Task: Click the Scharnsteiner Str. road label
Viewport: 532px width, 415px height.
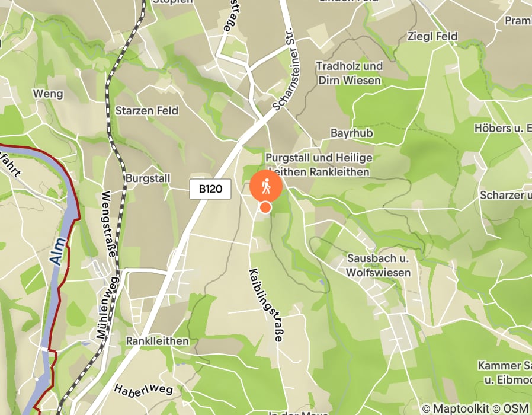Action: [x=285, y=74]
